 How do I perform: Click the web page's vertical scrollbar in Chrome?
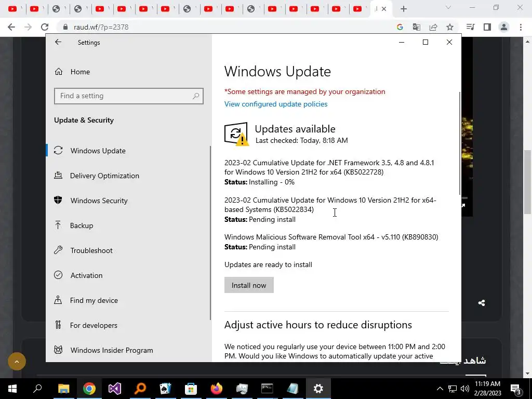coord(527,182)
